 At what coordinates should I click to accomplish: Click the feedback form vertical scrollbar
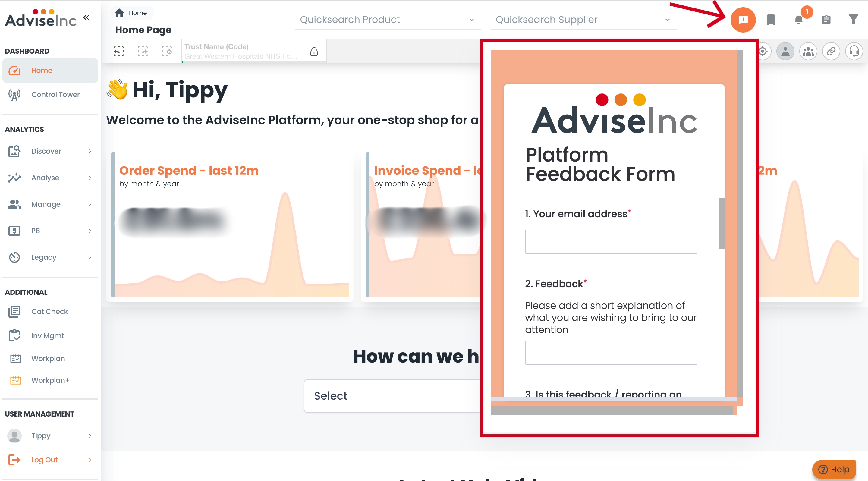click(x=722, y=224)
